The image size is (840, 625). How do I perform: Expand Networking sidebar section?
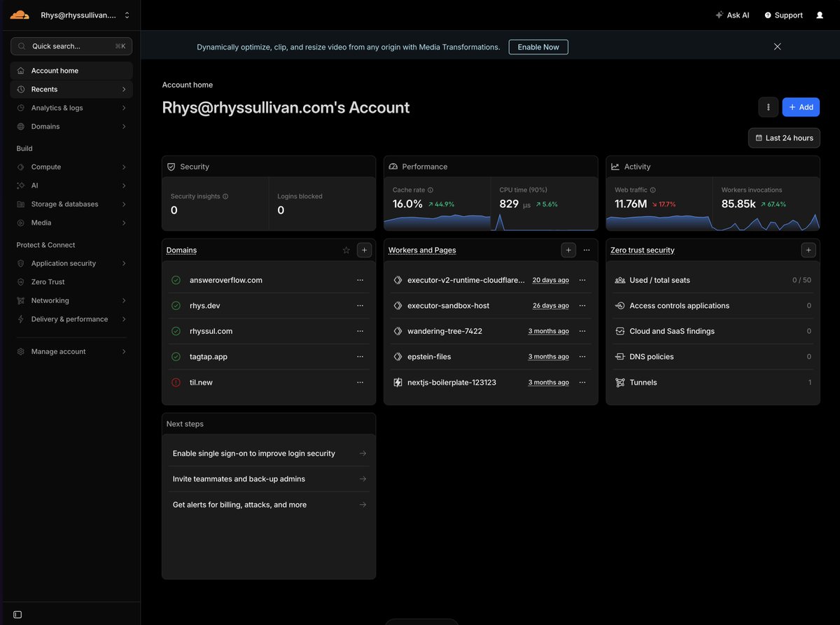click(71, 300)
